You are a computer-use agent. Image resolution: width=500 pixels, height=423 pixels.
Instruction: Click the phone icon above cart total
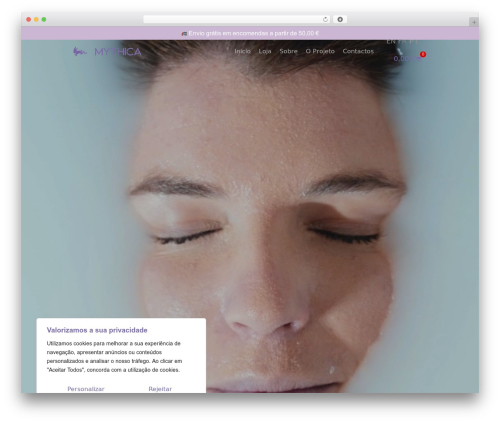400,51
